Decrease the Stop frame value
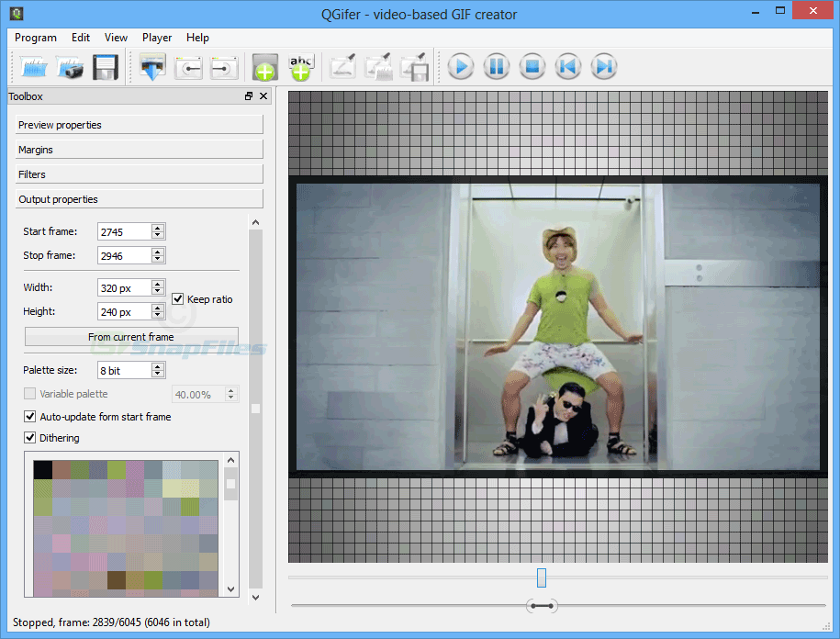The width and height of the screenshot is (840, 639). (x=158, y=259)
